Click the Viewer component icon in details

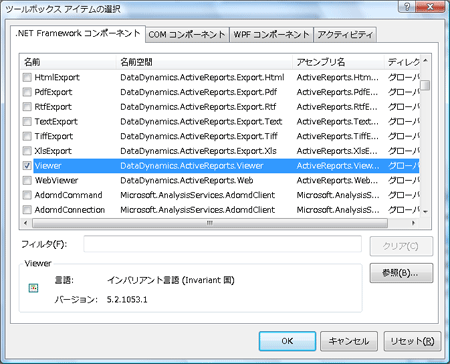(33, 288)
